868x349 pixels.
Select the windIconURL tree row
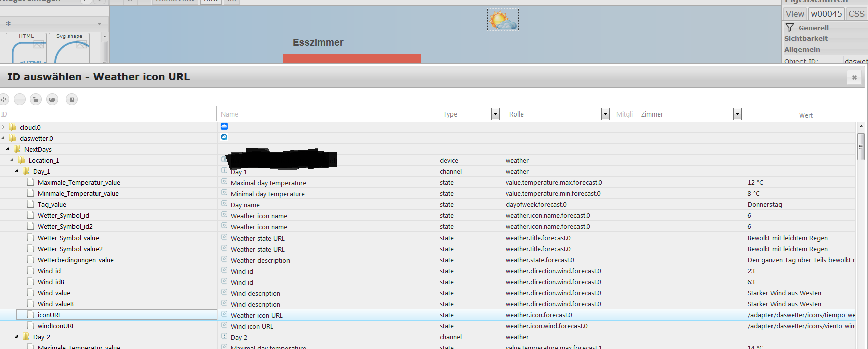428,326
